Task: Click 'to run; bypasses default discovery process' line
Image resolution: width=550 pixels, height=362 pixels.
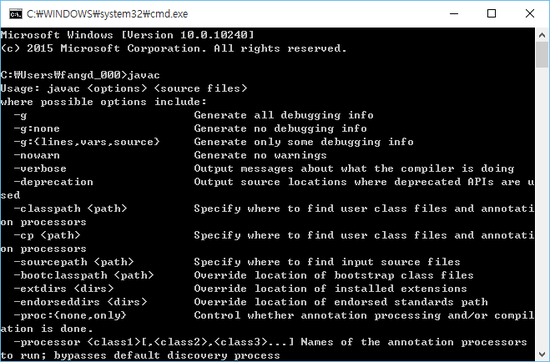Action: coord(140,355)
